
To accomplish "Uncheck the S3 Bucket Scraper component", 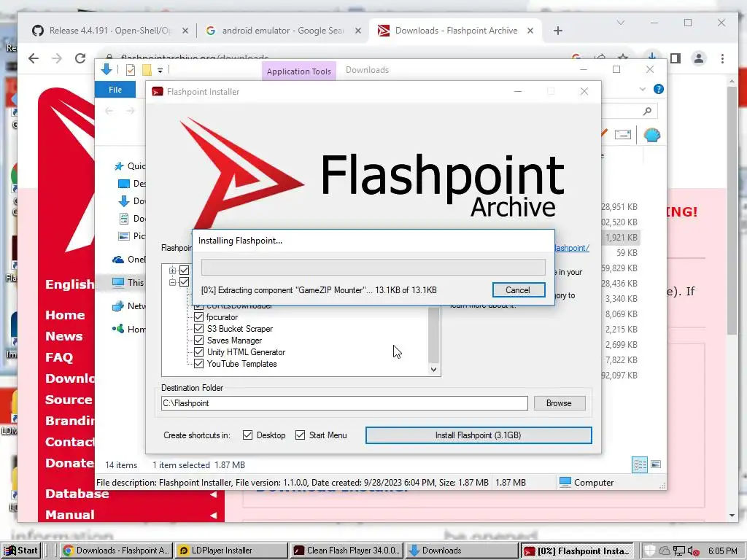I will (x=199, y=329).
